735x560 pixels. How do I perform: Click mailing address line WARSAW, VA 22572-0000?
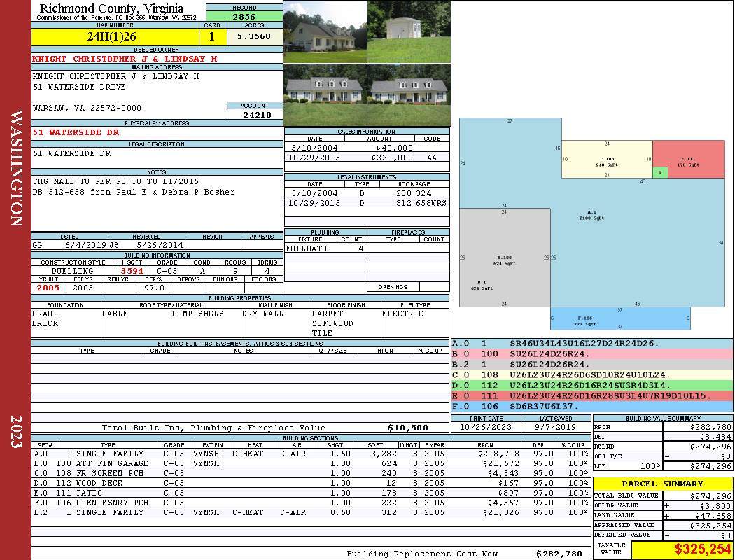pyautogui.click(x=87, y=108)
